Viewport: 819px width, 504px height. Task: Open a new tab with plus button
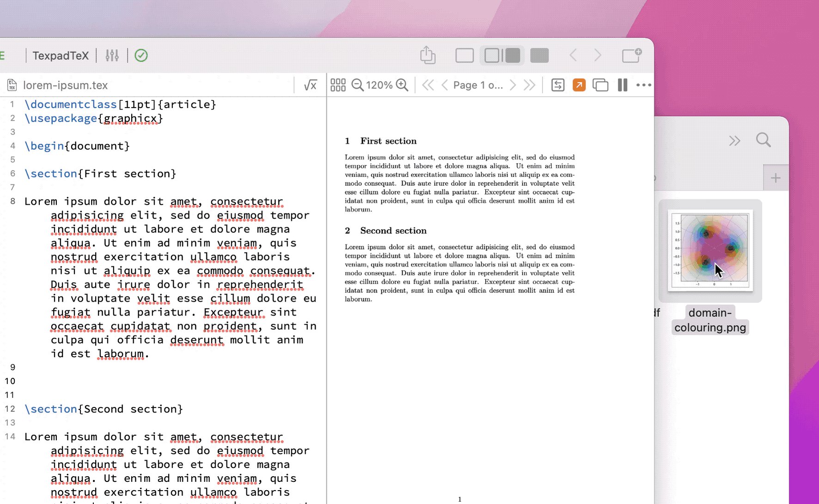tap(775, 177)
